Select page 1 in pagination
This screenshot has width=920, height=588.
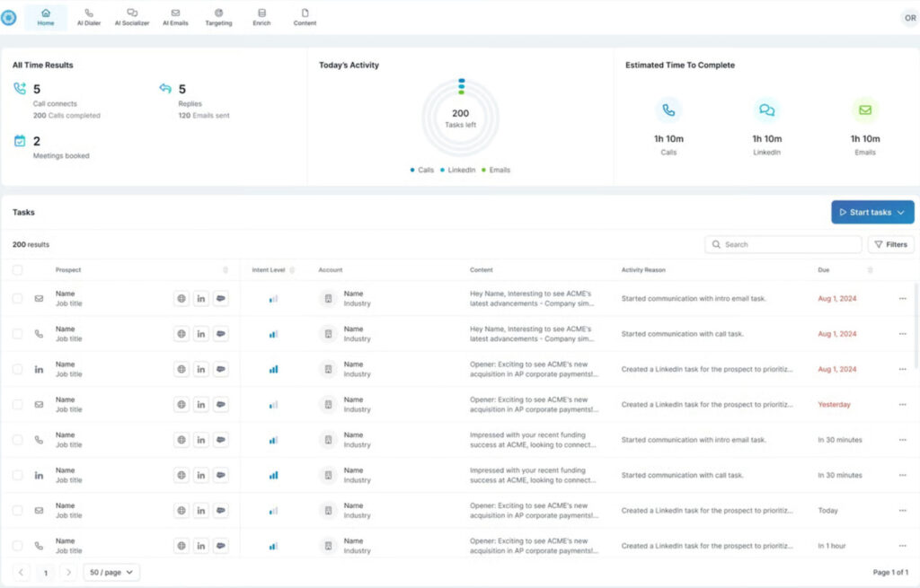45,572
